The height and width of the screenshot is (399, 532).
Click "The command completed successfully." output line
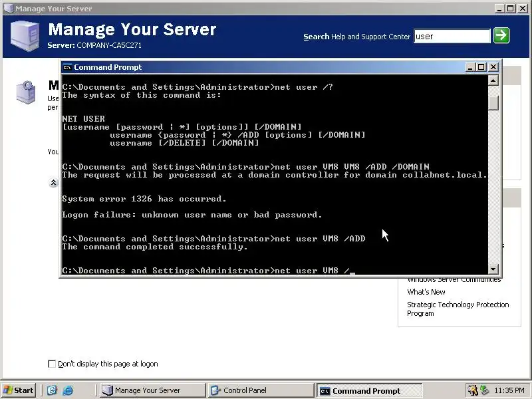pyautogui.click(x=155, y=247)
